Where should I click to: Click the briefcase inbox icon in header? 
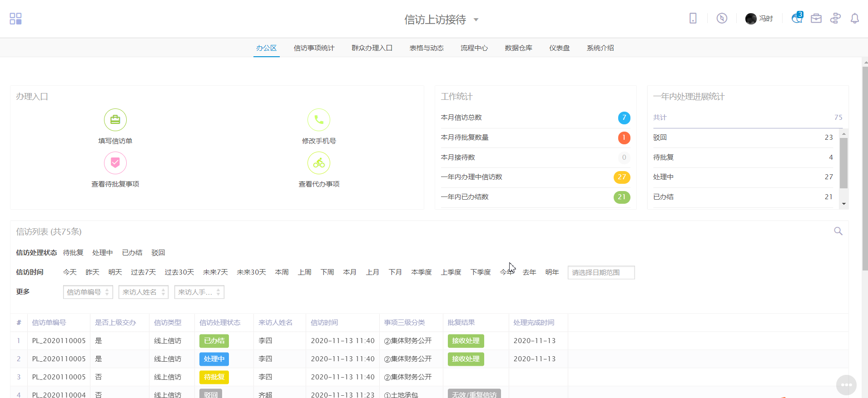(816, 18)
